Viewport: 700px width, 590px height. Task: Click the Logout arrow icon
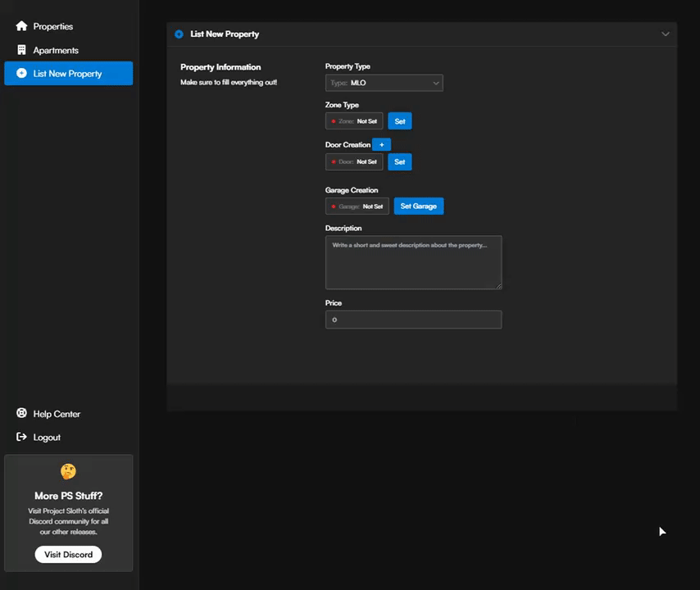[x=21, y=437]
